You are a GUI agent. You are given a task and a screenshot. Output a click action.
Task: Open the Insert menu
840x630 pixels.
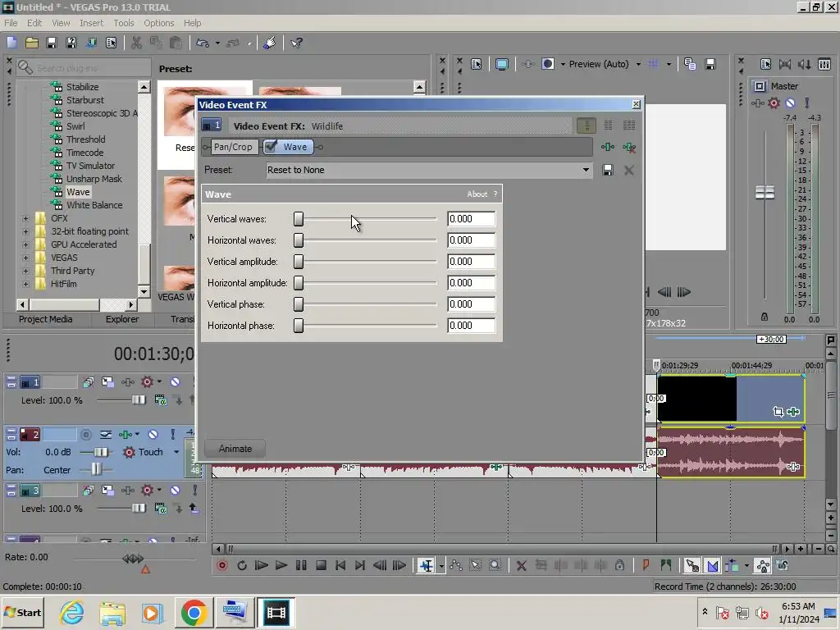(x=92, y=23)
